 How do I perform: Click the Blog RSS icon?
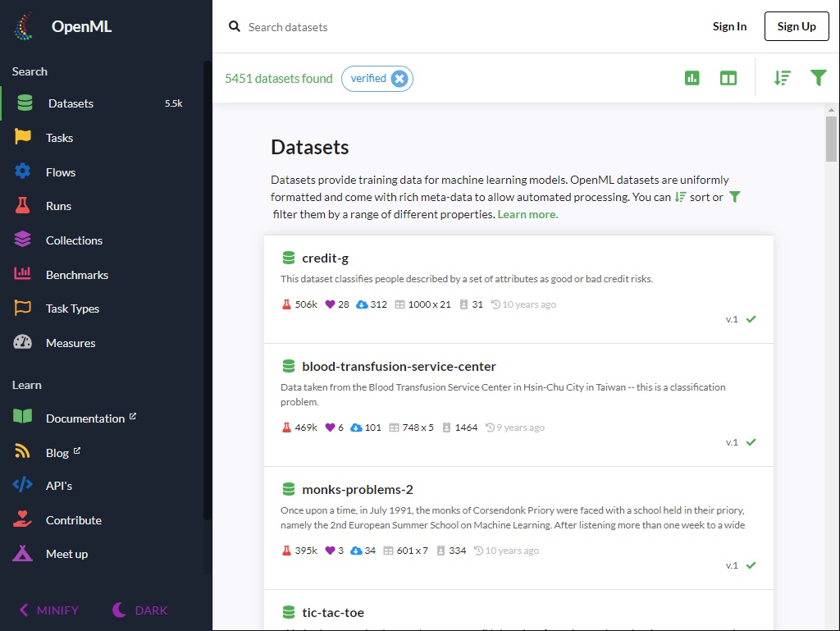tap(22, 451)
